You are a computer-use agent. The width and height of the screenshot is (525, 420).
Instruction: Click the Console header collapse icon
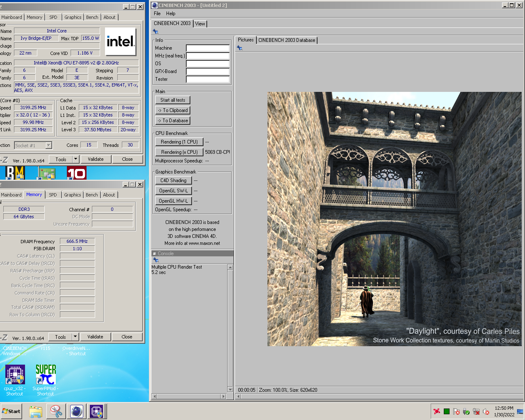click(155, 253)
